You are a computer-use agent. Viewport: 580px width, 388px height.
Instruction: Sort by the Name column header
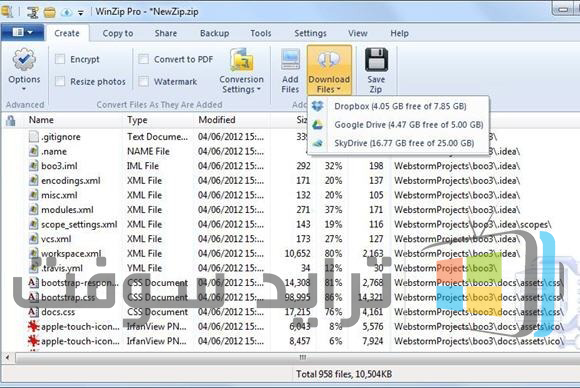pyautogui.click(x=73, y=120)
